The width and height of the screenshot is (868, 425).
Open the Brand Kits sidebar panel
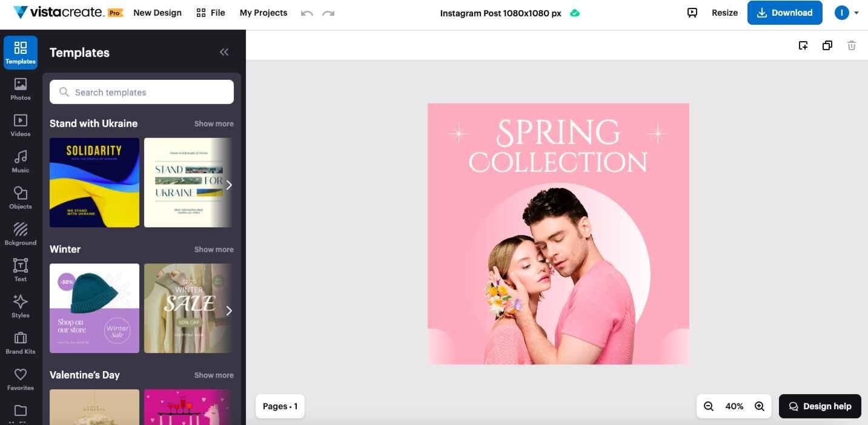pos(21,343)
